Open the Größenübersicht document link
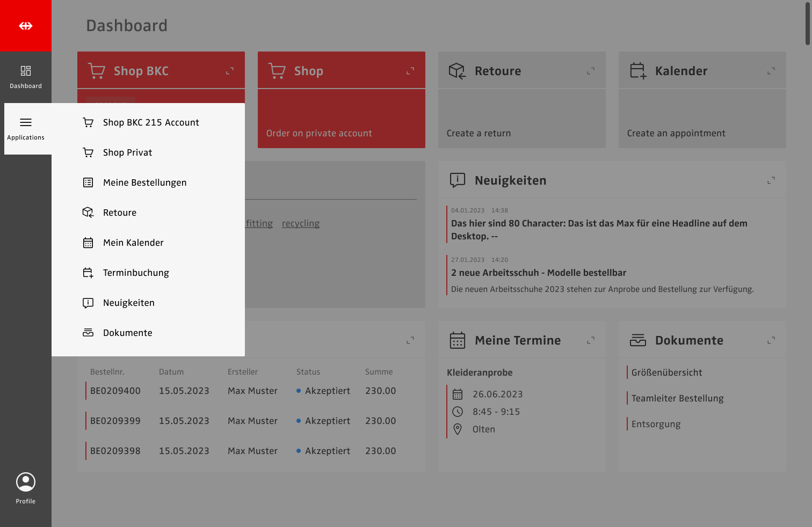The width and height of the screenshot is (812, 527). 666,372
